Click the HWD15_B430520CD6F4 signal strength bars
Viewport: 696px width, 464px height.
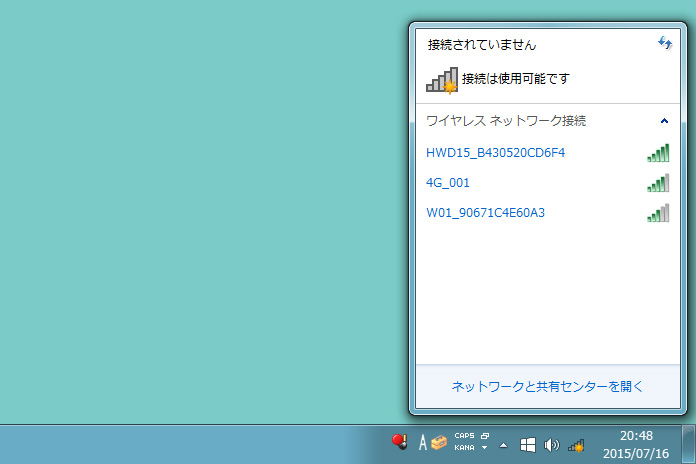(x=658, y=153)
